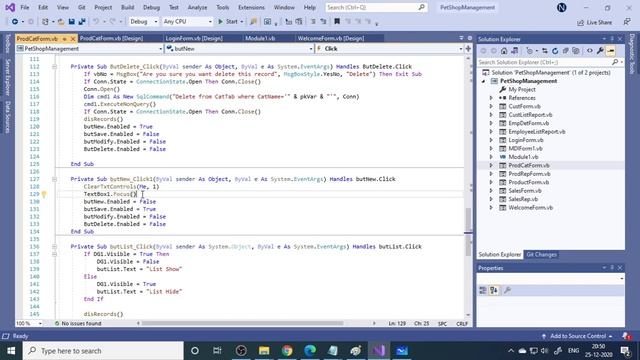Open Visual Studio from the taskbar
This screenshot has height=360, width=640.
(378, 351)
